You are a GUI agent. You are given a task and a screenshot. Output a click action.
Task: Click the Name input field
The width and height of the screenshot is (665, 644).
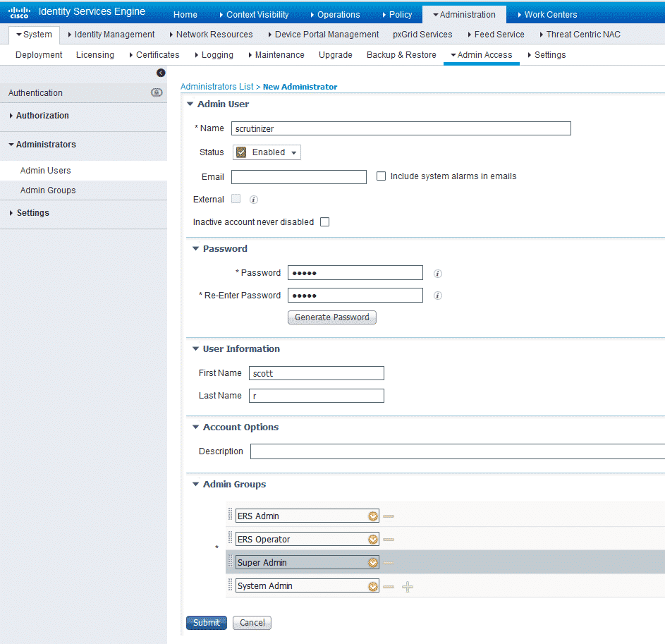[401, 128]
